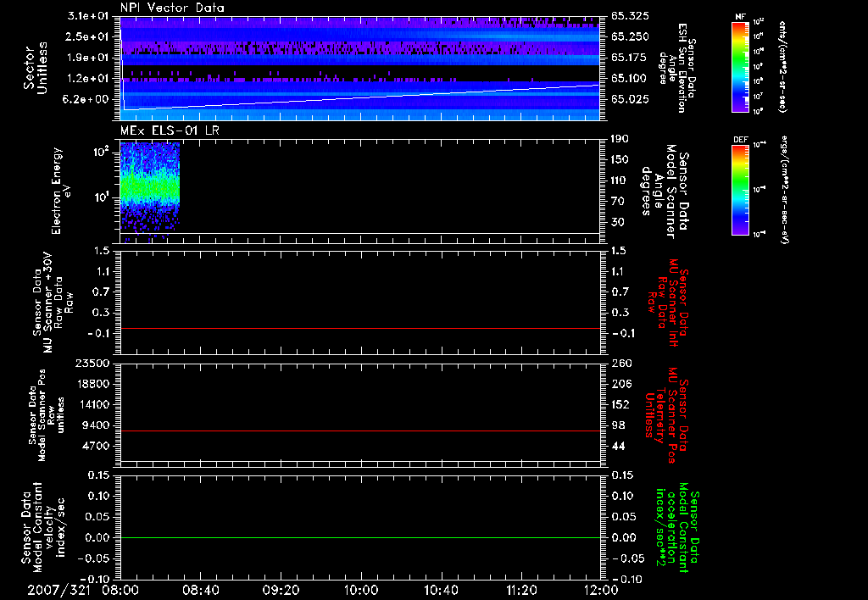Click the 10:40 time axis label
This screenshot has width=868, height=600.
pyautogui.click(x=441, y=590)
